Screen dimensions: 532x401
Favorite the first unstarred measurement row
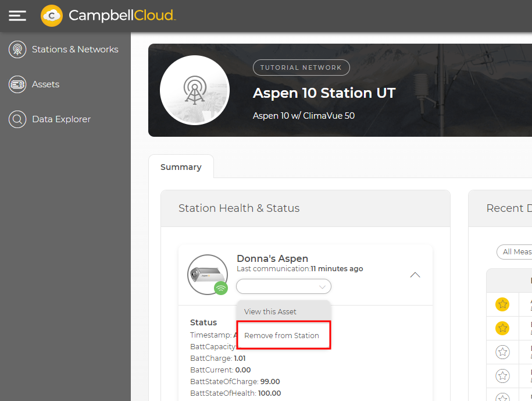pyautogui.click(x=502, y=352)
